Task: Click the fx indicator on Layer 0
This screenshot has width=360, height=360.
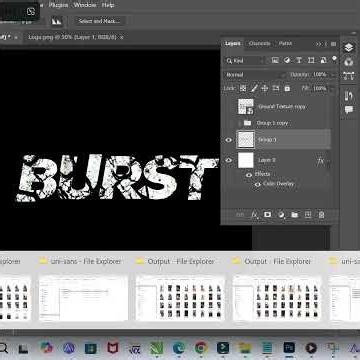Action: coord(319,161)
